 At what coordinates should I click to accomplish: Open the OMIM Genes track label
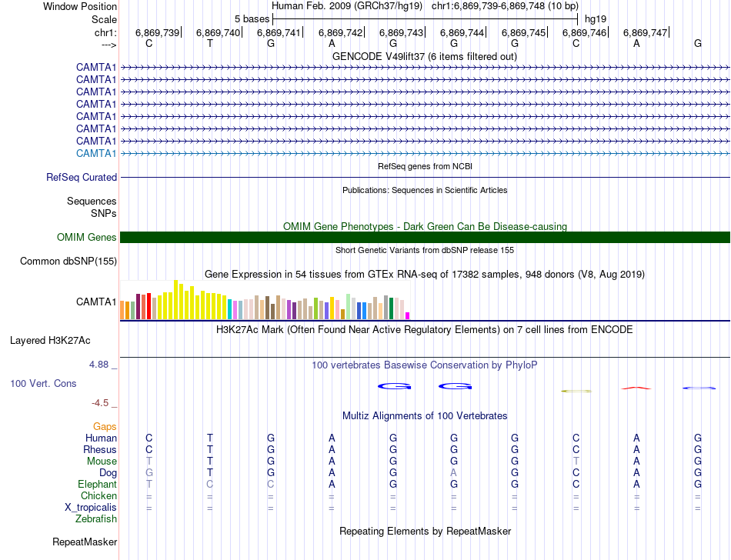coord(86,238)
